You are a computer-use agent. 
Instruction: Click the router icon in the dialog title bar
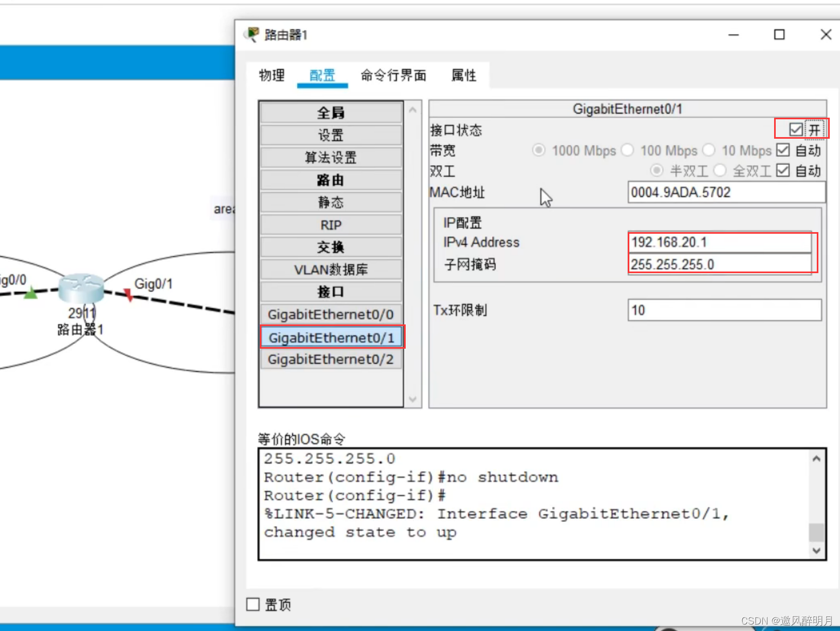[251, 34]
